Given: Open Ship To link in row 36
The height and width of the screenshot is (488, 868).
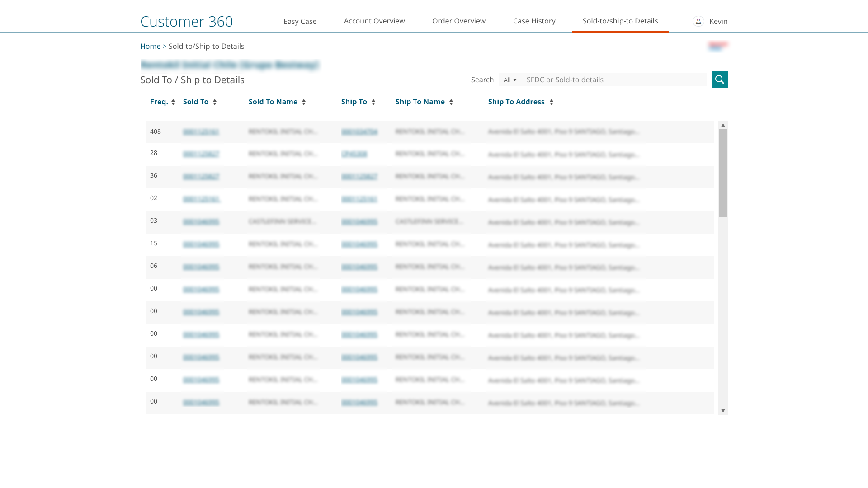Looking at the screenshot, I should pyautogui.click(x=359, y=177).
